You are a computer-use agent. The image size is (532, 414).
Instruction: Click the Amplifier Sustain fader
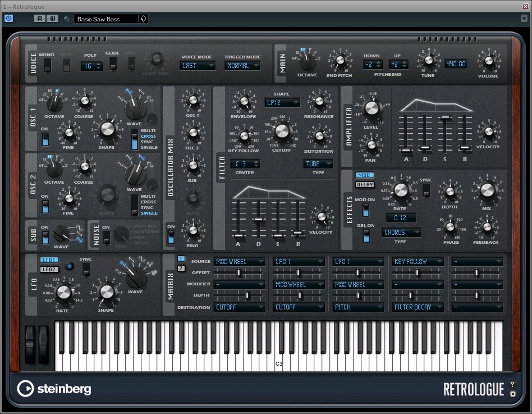pyautogui.click(x=445, y=117)
